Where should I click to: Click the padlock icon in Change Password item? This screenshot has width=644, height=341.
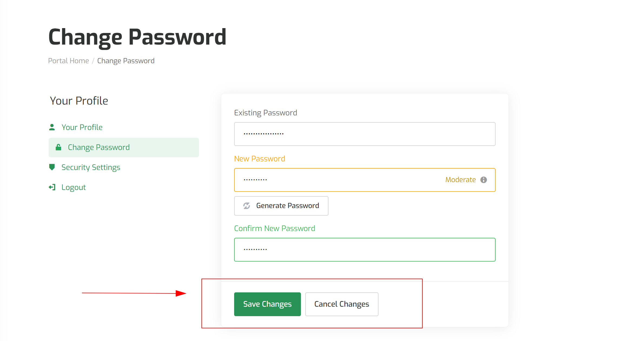point(58,147)
